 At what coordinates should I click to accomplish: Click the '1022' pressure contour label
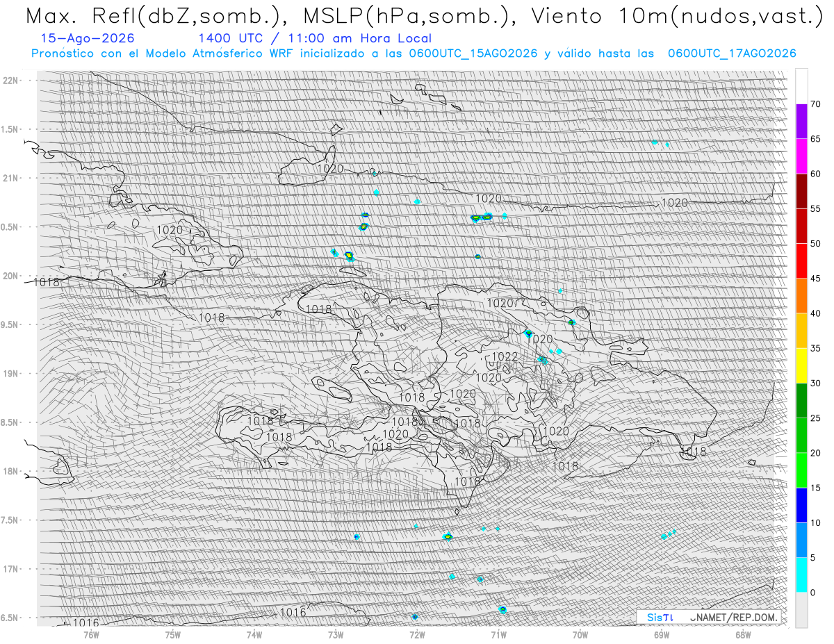click(505, 357)
